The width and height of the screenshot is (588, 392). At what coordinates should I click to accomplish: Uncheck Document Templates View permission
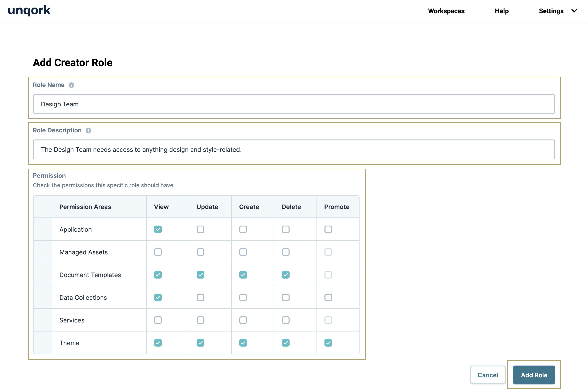(158, 275)
